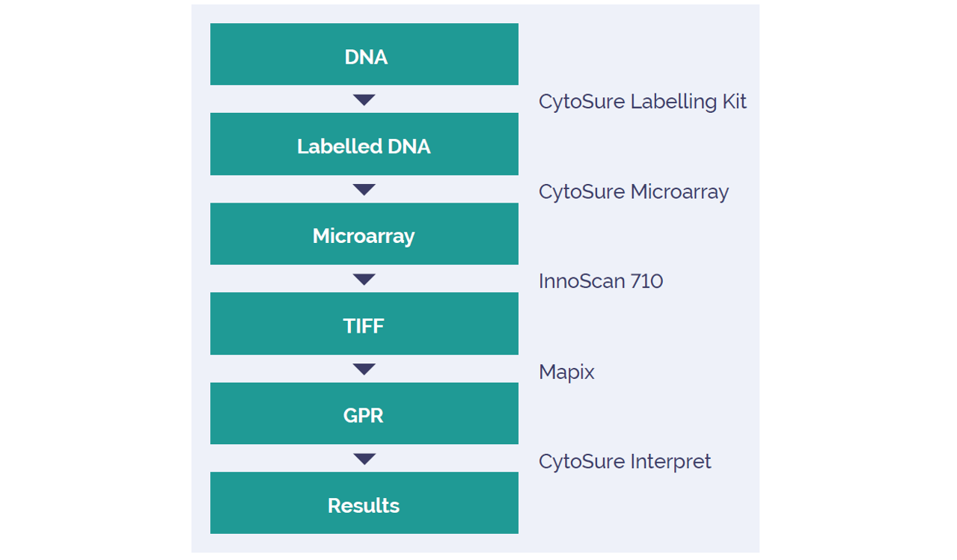Click the arrow beneath the Microarray box
Viewport: 957px width, 560px height.
tap(364, 280)
